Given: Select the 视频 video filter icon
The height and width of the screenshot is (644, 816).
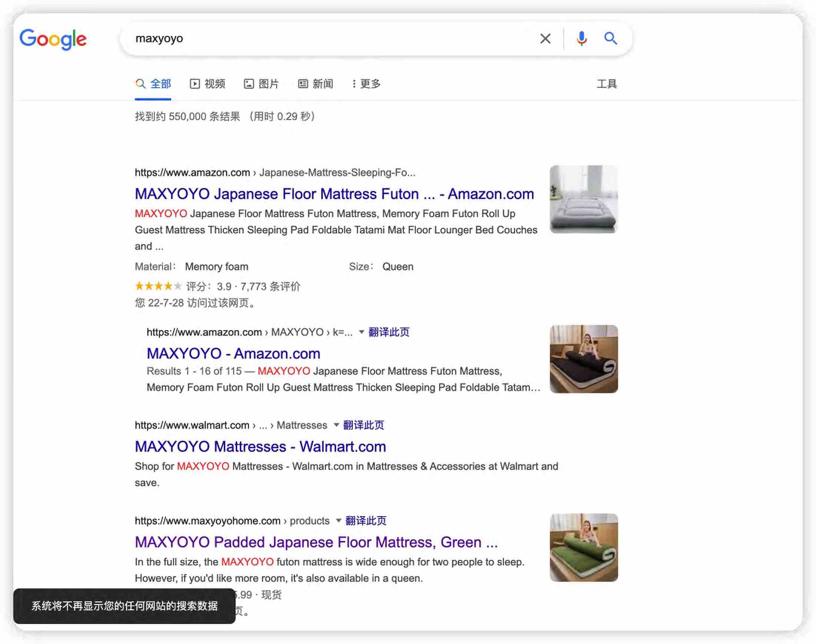Looking at the screenshot, I should (x=195, y=83).
